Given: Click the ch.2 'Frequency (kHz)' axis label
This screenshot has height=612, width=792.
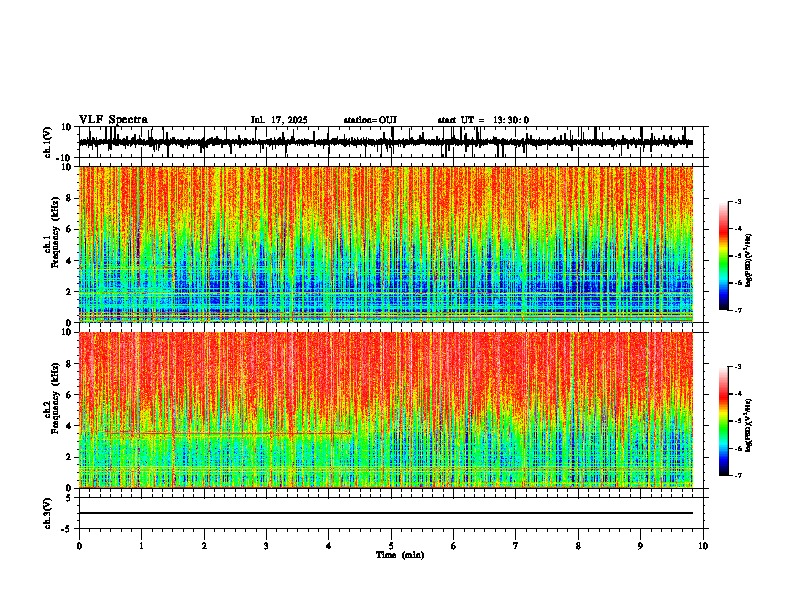Looking at the screenshot, I should click(55, 398).
